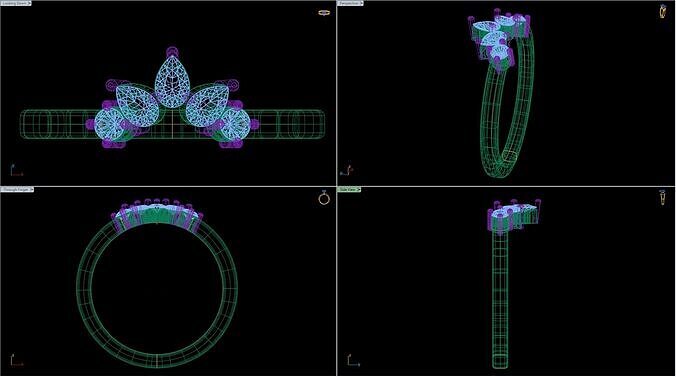This screenshot has height=377, width=676.
Task: Click the axis indicator in Side View viewport
Action: [354, 360]
